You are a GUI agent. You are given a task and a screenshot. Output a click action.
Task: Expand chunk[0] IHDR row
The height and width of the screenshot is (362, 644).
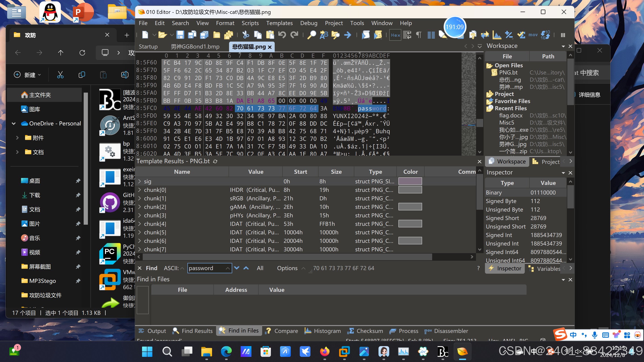tap(140, 190)
